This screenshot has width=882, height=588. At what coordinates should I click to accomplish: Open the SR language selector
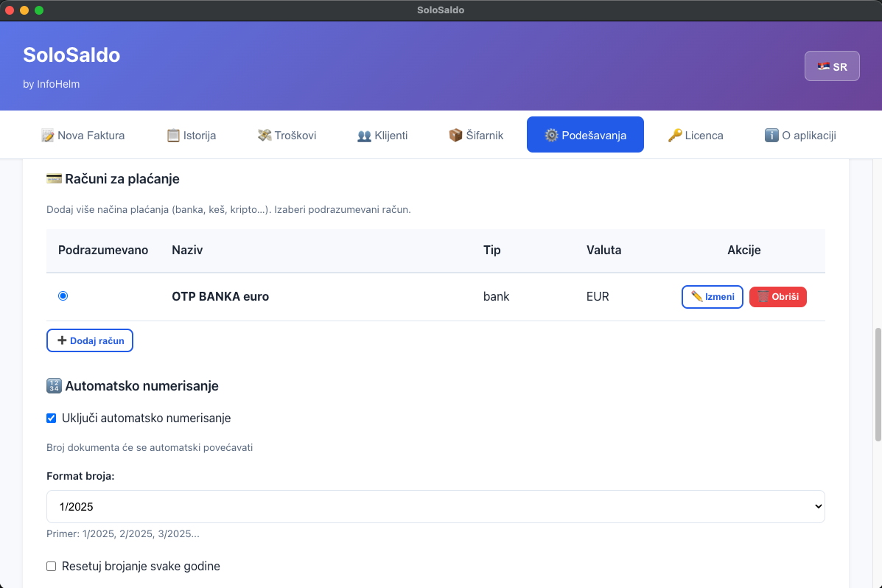[x=832, y=66]
